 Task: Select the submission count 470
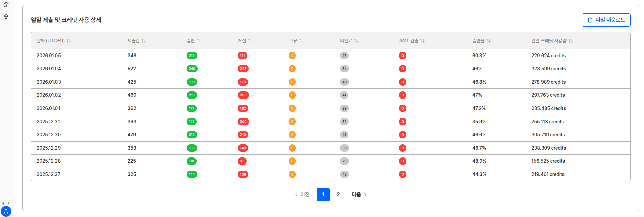tap(132, 135)
